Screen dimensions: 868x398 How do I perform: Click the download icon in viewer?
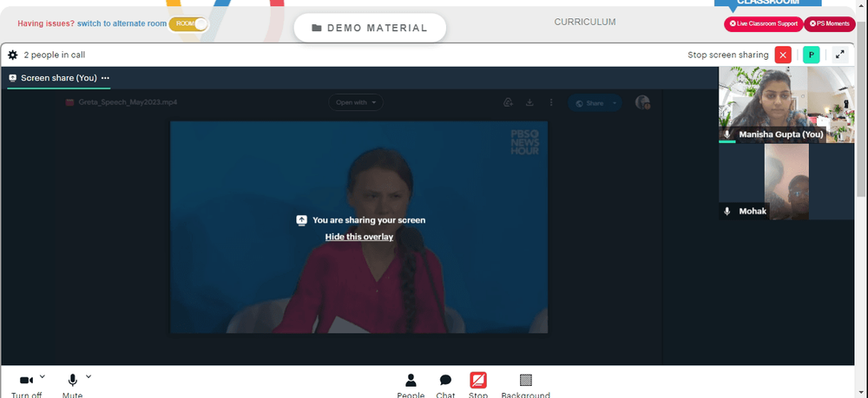tap(529, 103)
